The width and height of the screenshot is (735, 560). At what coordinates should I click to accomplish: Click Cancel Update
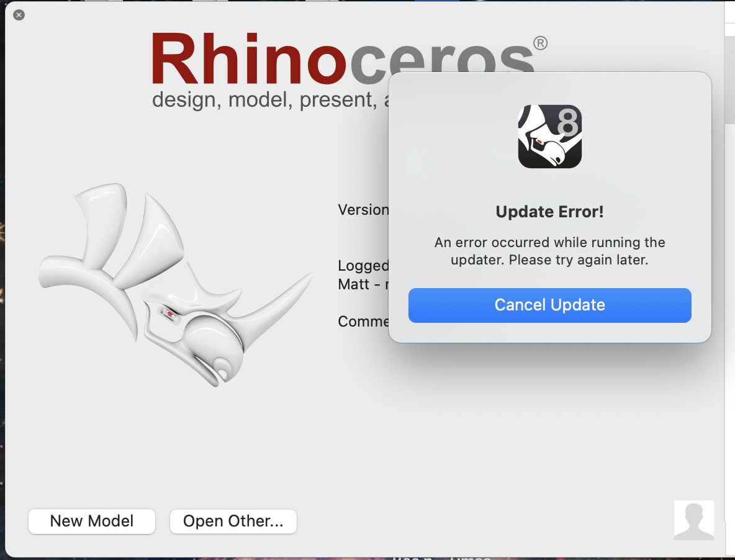click(x=549, y=305)
